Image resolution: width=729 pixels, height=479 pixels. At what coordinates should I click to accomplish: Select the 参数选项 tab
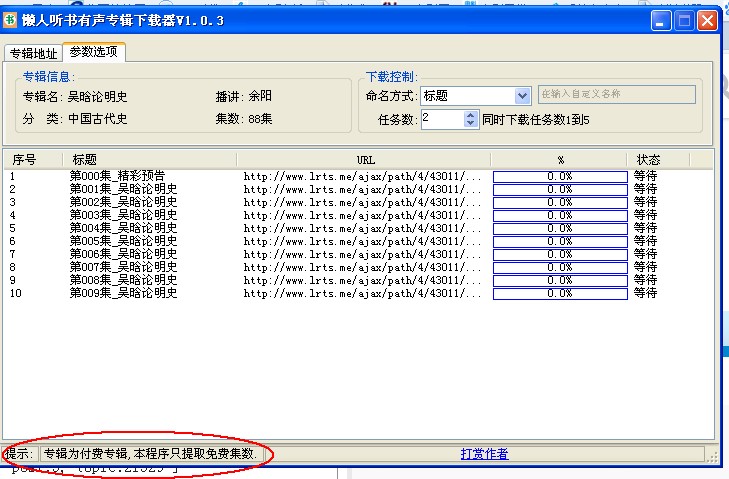click(x=93, y=52)
